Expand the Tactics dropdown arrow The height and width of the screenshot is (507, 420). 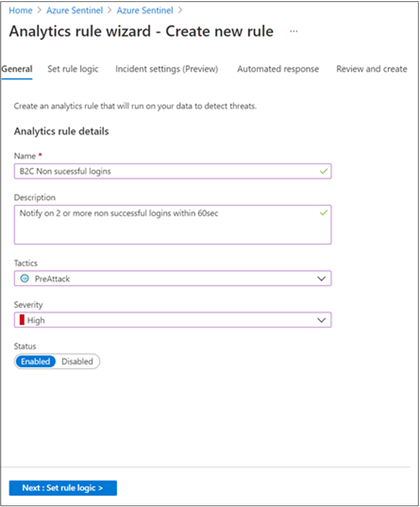click(321, 279)
